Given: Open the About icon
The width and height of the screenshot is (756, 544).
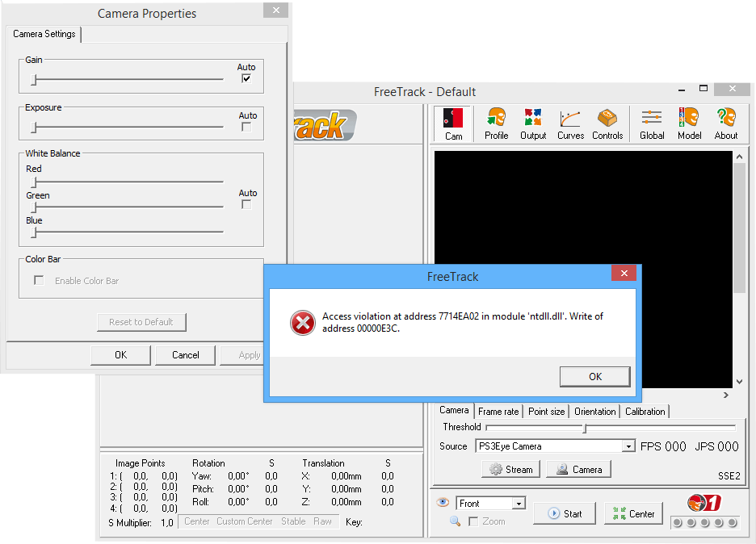Looking at the screenshot, I should click(726, 123).
